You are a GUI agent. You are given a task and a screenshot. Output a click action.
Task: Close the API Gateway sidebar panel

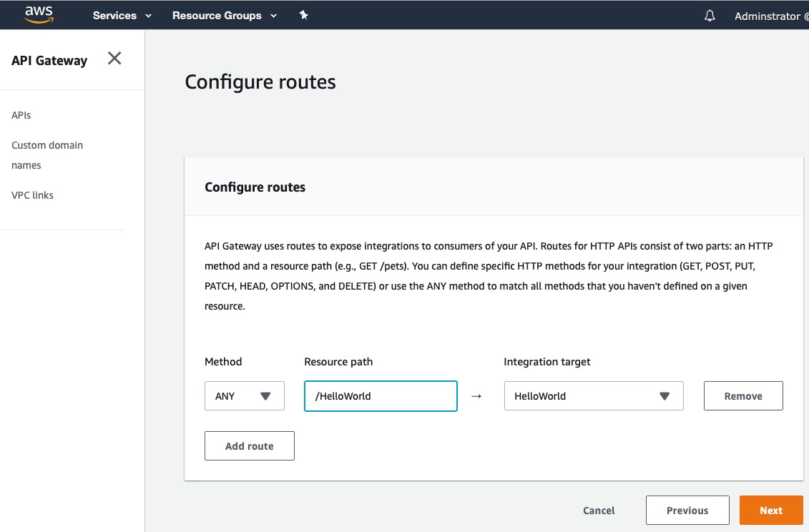coord(114,59)
